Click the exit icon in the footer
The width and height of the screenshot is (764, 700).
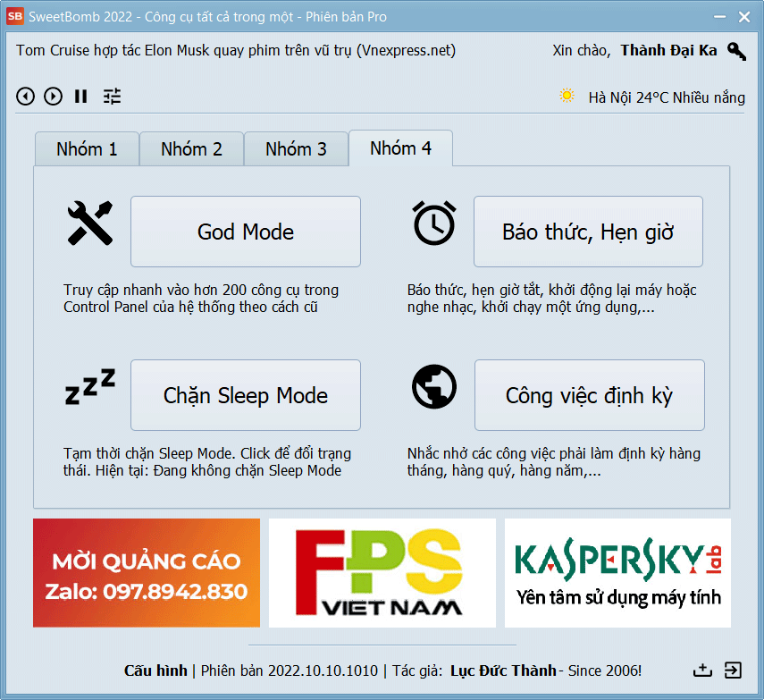[733, 670]
